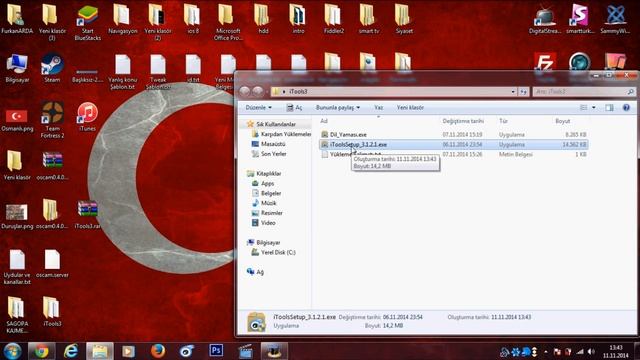Select the Duruşlar.png desktop image
Viewport: 640px width, 360px height.
tap(17, 216)
